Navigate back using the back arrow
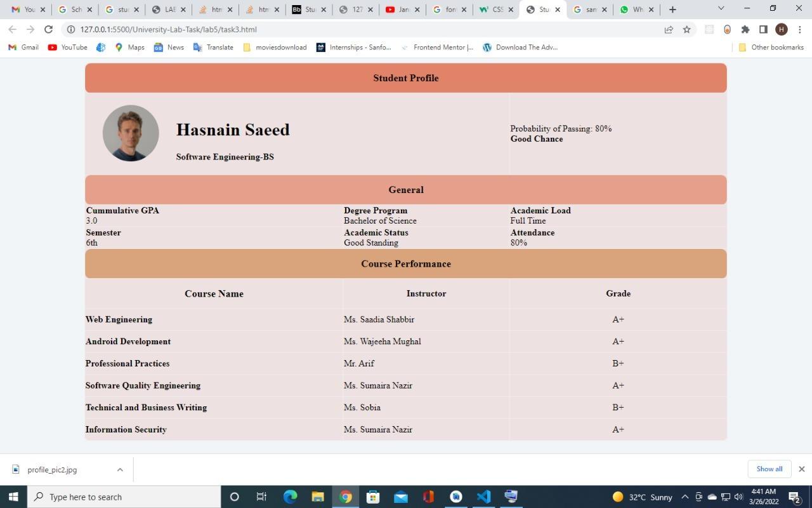 (x=13, y=29)
